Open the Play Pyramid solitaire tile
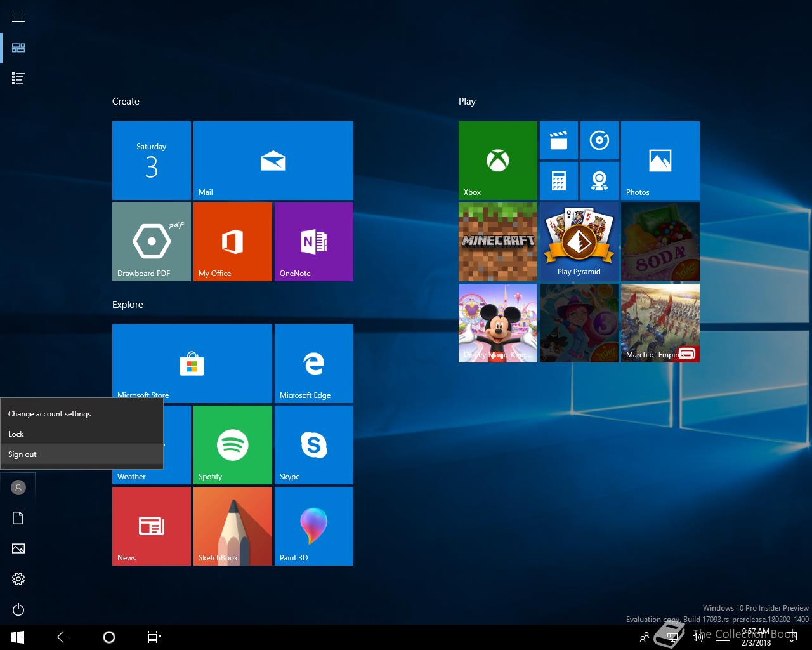Screen dimensions: 812x650 pos(579,242)
